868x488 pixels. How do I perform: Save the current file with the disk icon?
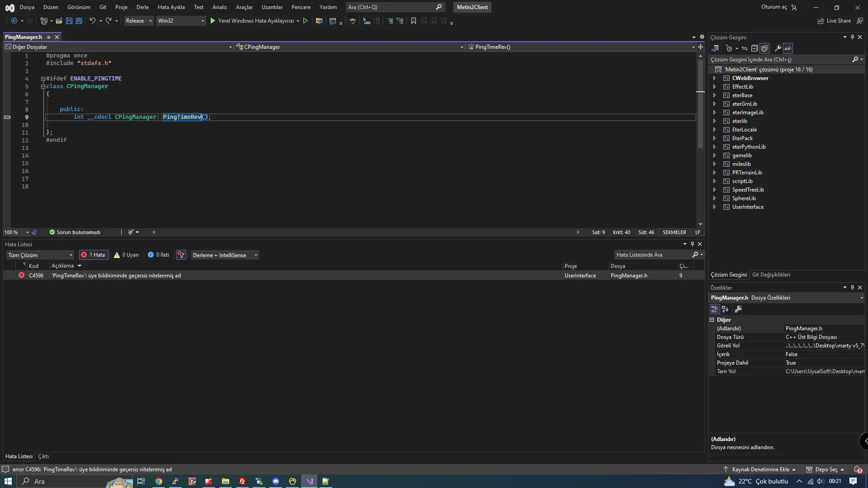pos(69,21)
